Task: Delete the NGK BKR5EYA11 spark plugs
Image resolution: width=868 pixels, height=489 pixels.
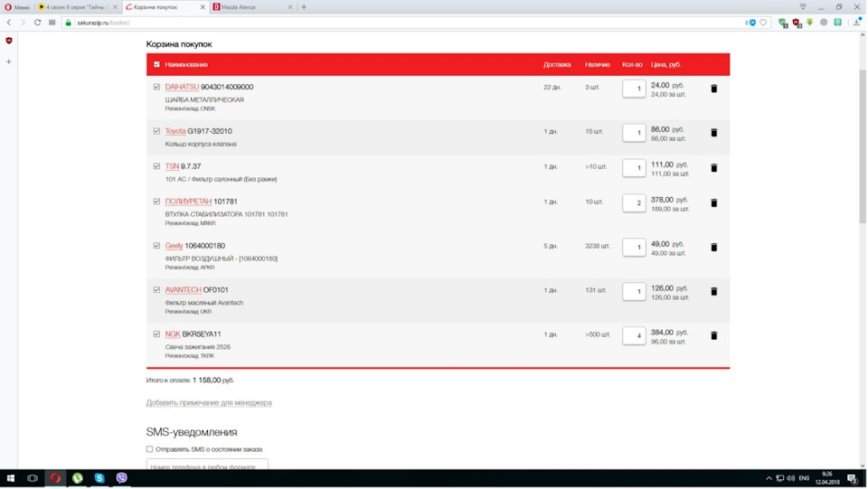Action: coord(714,335)
